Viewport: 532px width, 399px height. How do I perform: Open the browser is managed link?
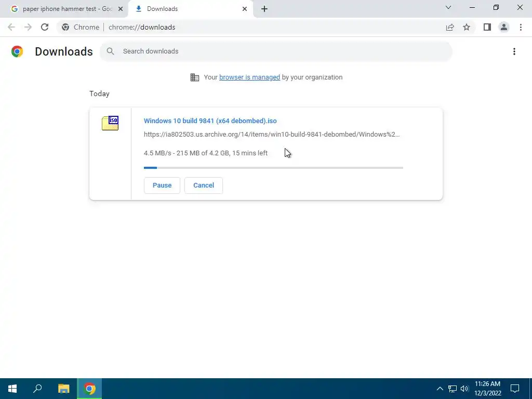pos(250,77)
